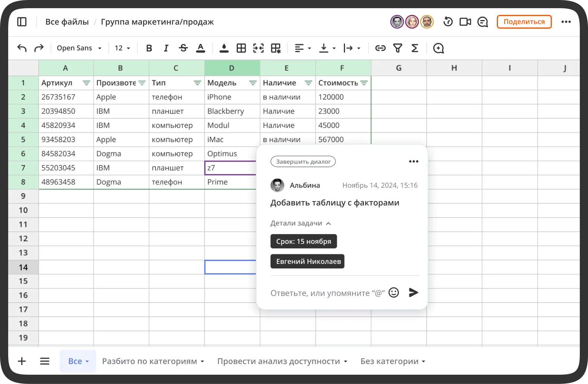
Task: Click the insert link icon
Action: pyautogui.click(x=380, y=48)
